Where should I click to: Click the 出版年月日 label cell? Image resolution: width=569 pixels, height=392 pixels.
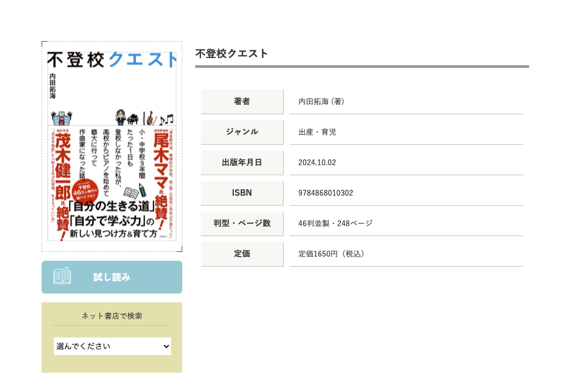point(242,163)
